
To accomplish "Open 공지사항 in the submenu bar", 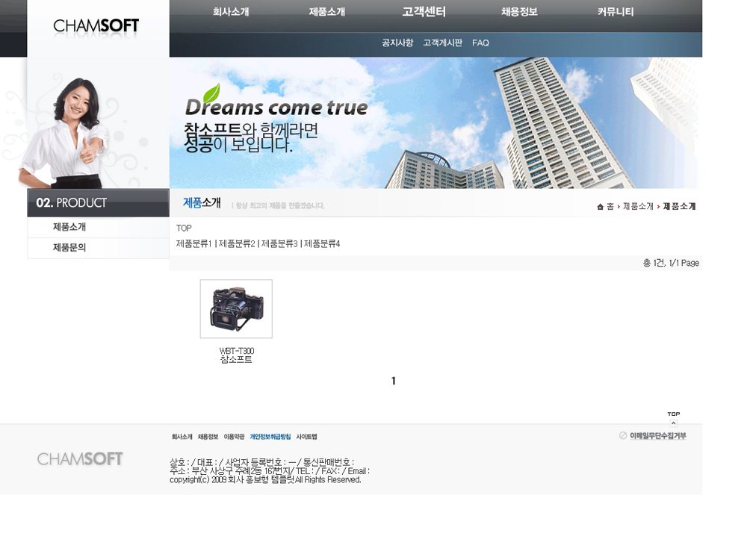I will (x=397, y=43).
